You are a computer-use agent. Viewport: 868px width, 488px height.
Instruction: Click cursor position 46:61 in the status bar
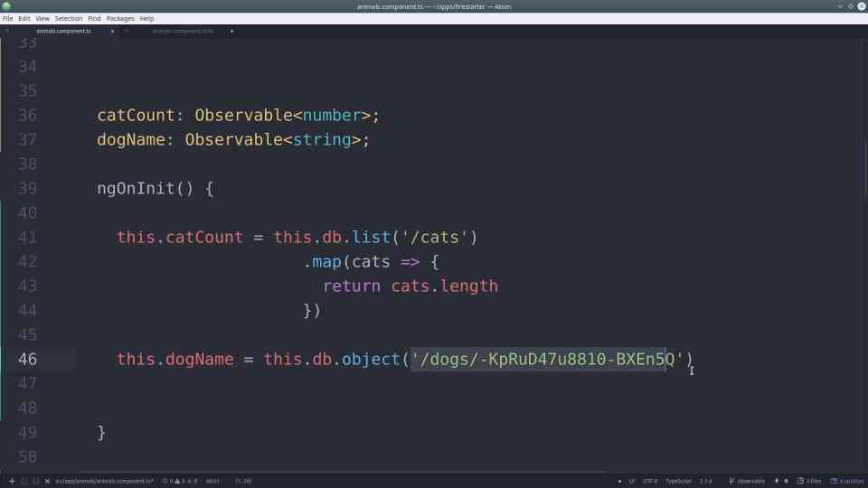coord(212,481)
